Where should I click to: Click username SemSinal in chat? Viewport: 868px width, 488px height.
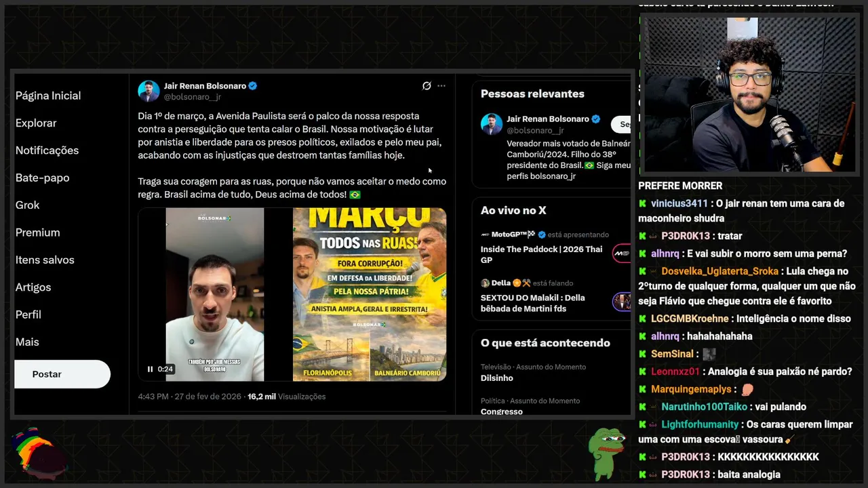point(672,354)
